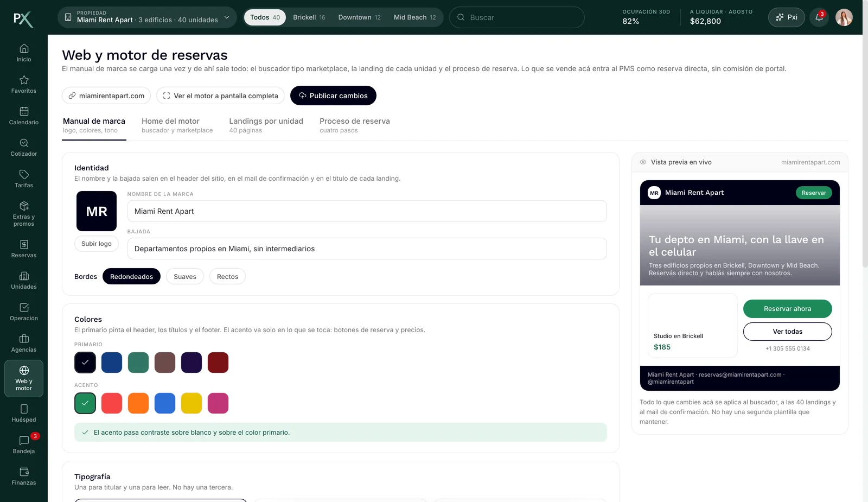Click Ver todas in preview

tap(788, 332)
